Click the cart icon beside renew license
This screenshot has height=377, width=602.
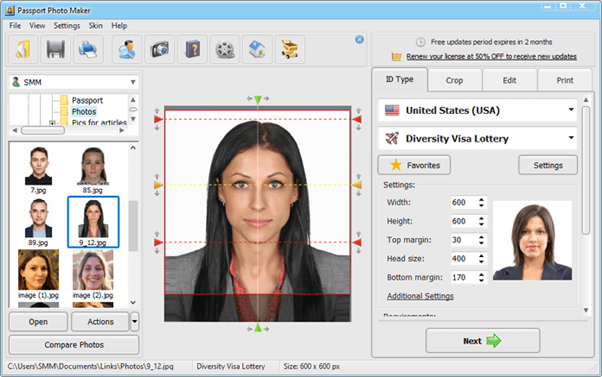click(x=396, y=56)
